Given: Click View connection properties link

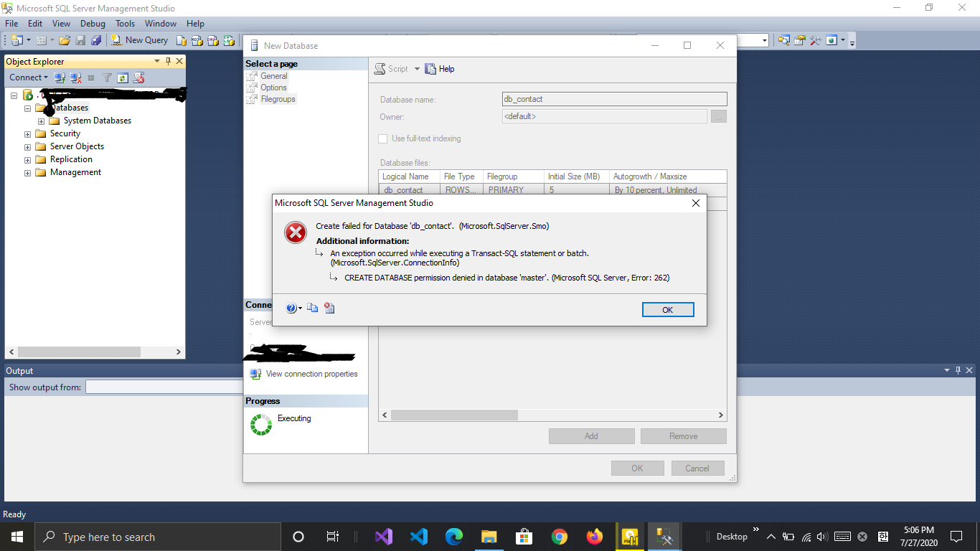Looking at the screenshot, I should click(x=311, y=374).
